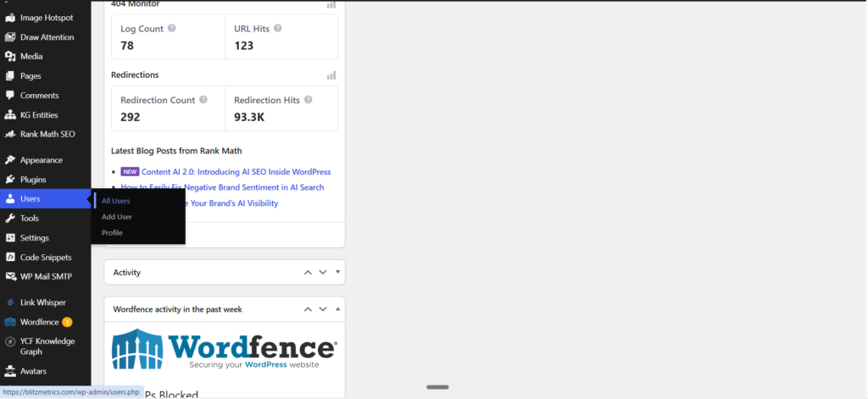Move Activity widget down with arrow
Viewport: 868px width, 399px height.
(x=323, y=272)
